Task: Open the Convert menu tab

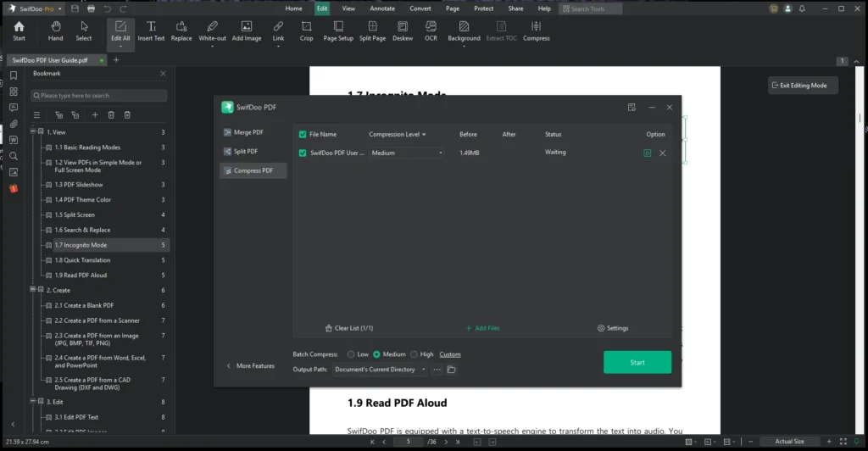Action: (x=420, y=8)
